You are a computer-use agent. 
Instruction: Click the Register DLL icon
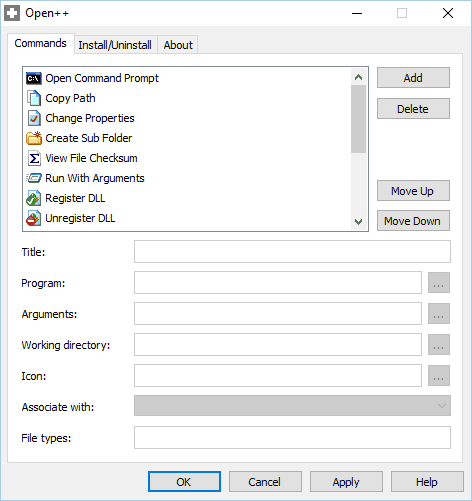click(34, 198)
